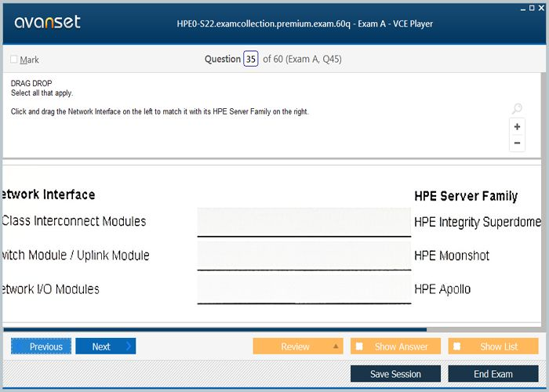The image size is (549, 392).
Task: Click the Switch Module / Uplink Module item
Action: coord(75,255)
